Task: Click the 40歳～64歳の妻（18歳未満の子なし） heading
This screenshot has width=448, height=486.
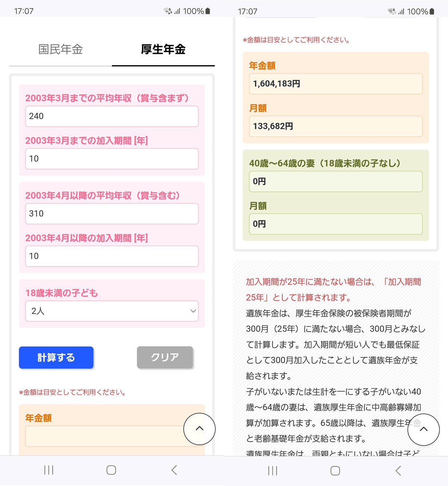Action: pyautogui.click(x=325, y=163)
